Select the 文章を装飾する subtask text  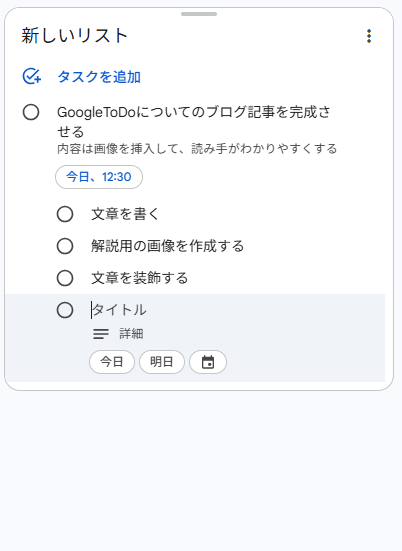coord(140,278)
